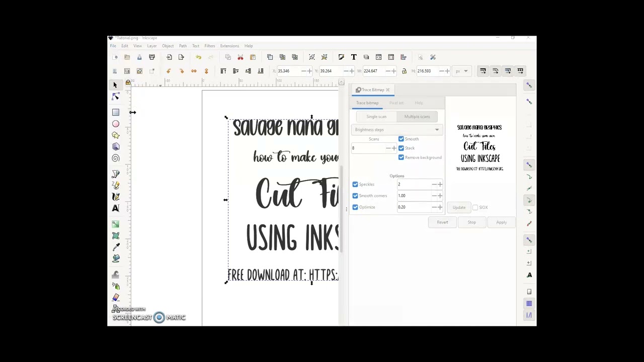Close the Trace Bitmap dialog tab
The height and width of the screenshot is (362, 644).
(x=387, y=90)
